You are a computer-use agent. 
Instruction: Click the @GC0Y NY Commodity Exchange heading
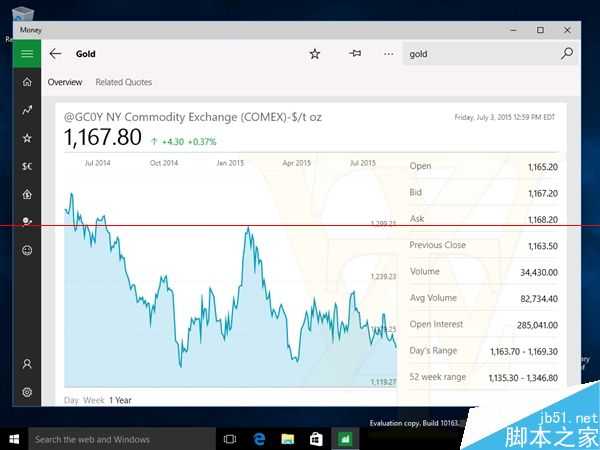coord(192,117)
